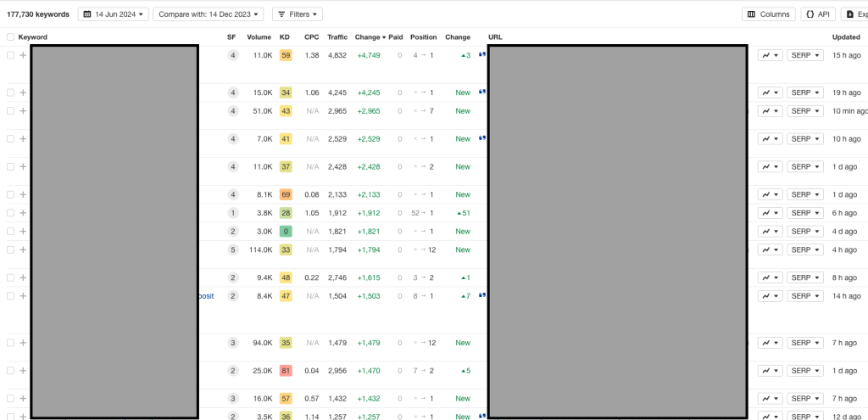This screenshot has width=868, height=420.
Task: Click the red KD 81 difficulty badge
Action: click(286, 370)
